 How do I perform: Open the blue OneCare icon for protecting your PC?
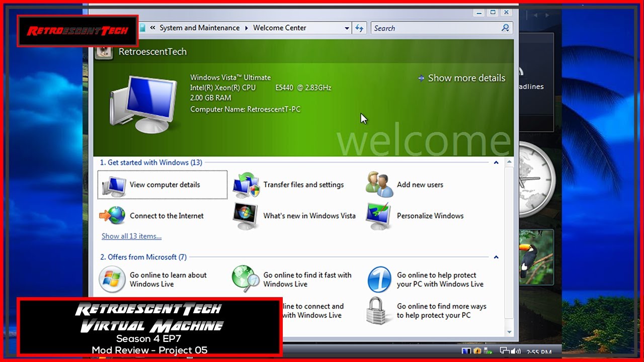379,280
